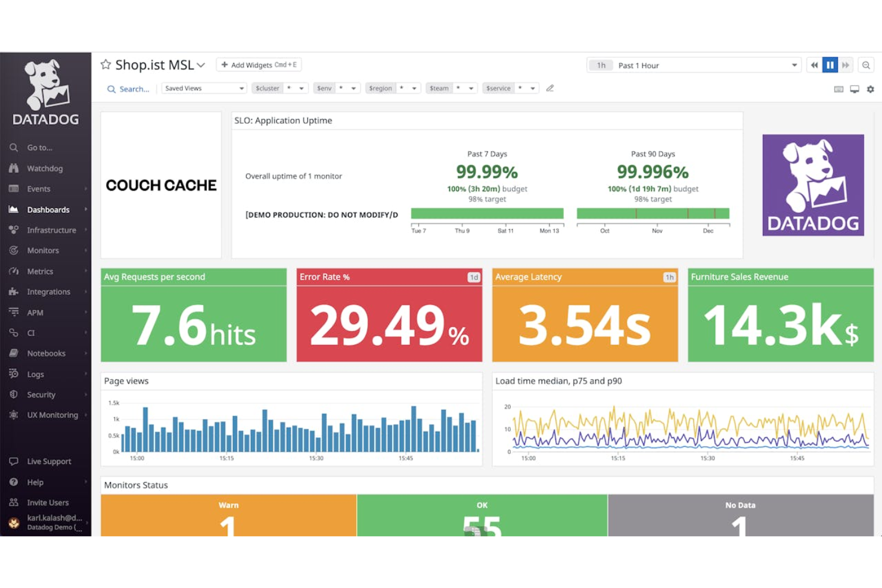This screenshot has height=588, width=882.
Task: Open UX Monitoring in the sidebar
Action: pyautogui.click(x=52, y=415)
